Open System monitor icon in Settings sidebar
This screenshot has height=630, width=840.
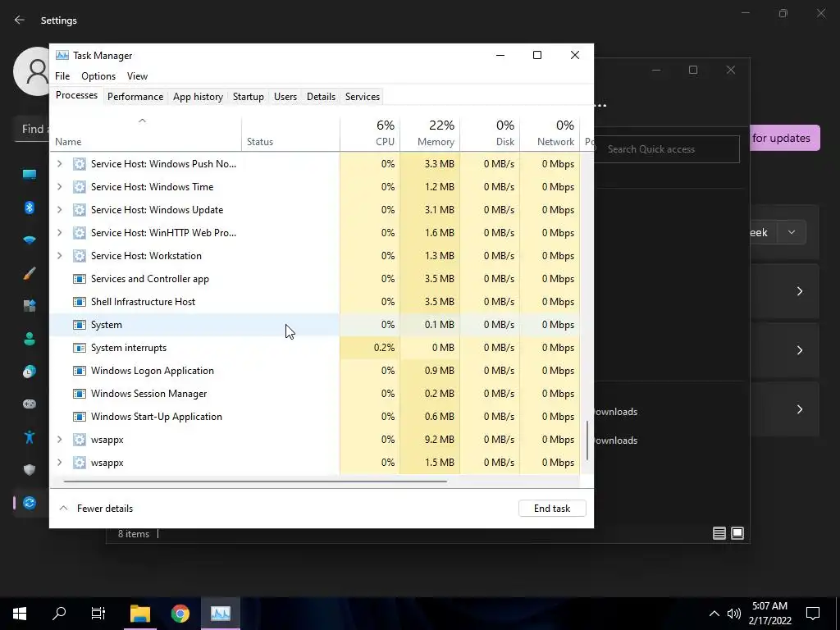click(30, 175)
